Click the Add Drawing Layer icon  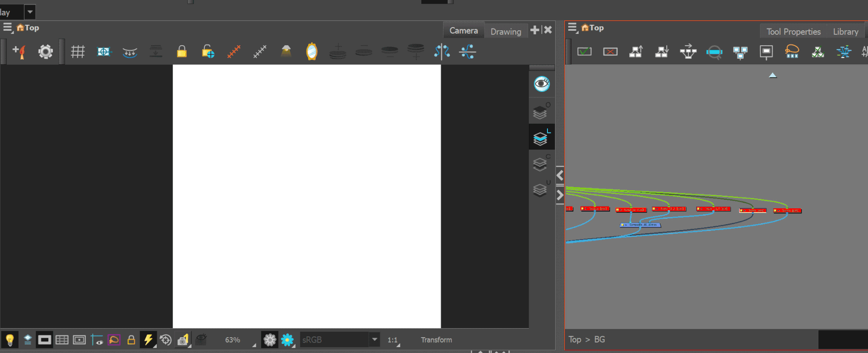click(x=19, y=52)
